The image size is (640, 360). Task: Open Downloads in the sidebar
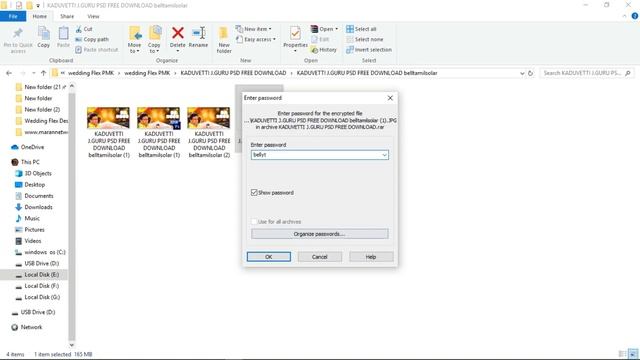(x=38, y=207)
